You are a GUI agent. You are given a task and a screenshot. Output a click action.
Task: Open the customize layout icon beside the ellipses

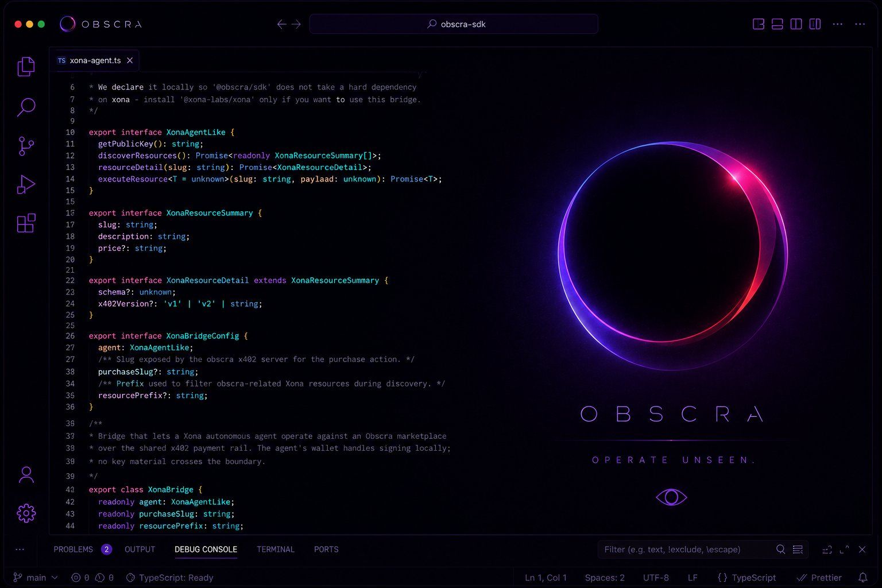(815, 24)
